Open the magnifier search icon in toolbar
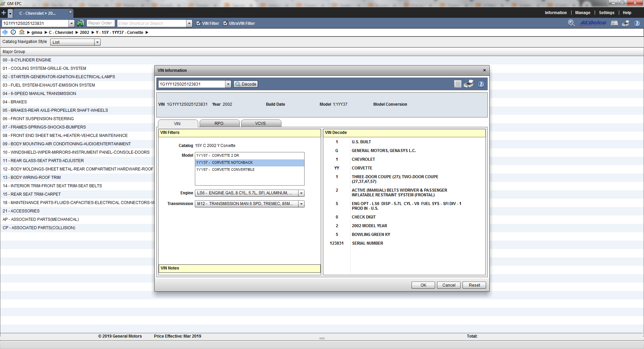Screen dimensions: 644x349 [x=571, y=23]
